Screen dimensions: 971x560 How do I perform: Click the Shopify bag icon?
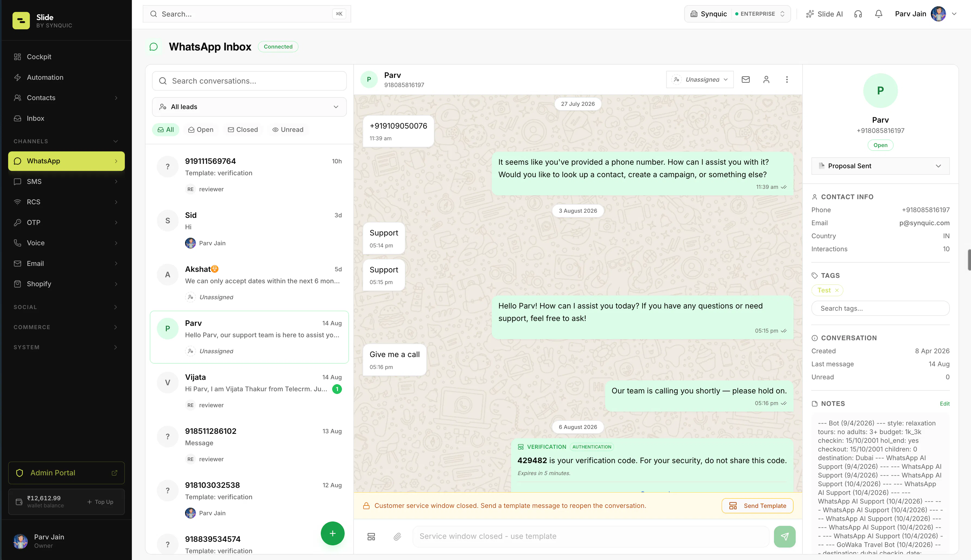17,284
